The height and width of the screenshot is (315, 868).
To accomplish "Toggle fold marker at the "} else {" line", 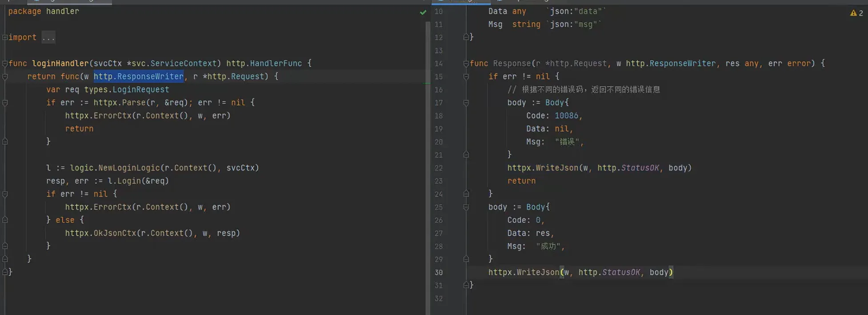I will click(4, 220).
